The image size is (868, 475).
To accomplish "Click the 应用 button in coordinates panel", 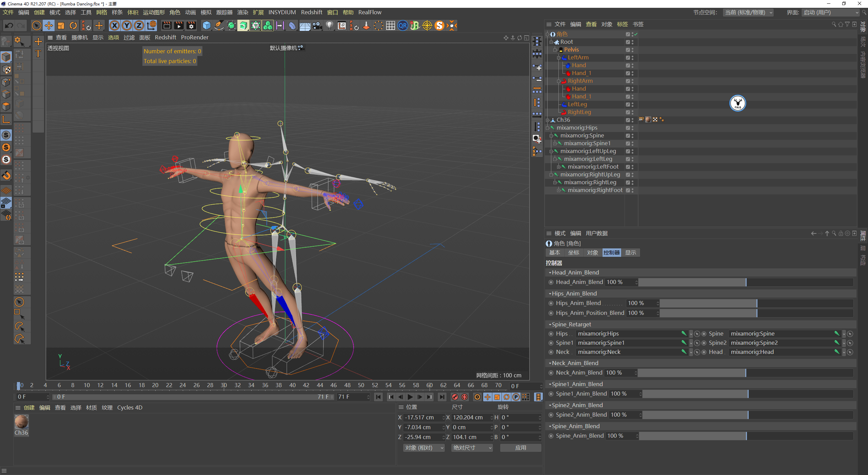I will [520, 448].
